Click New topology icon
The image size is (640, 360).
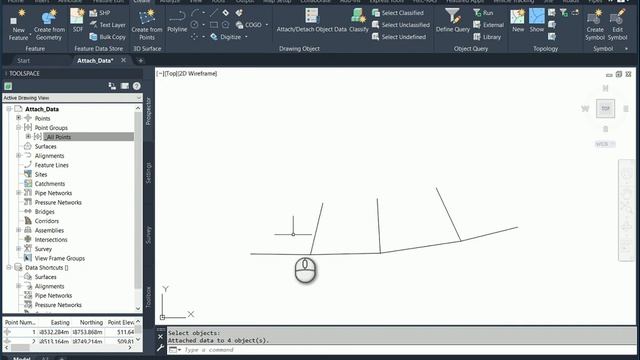pyautogui.click(x=518, y=21)
